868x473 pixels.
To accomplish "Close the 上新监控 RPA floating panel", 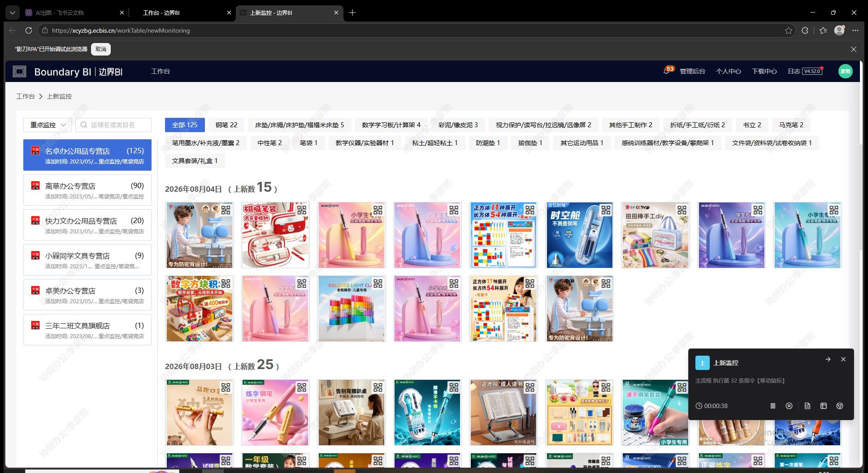I will point(843,359).
